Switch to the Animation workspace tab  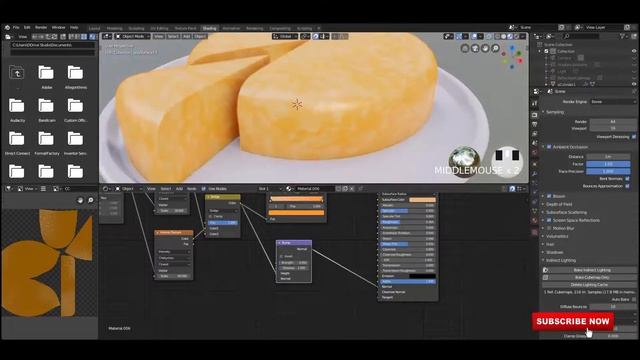pyautogui.click(x=231, y=28)
